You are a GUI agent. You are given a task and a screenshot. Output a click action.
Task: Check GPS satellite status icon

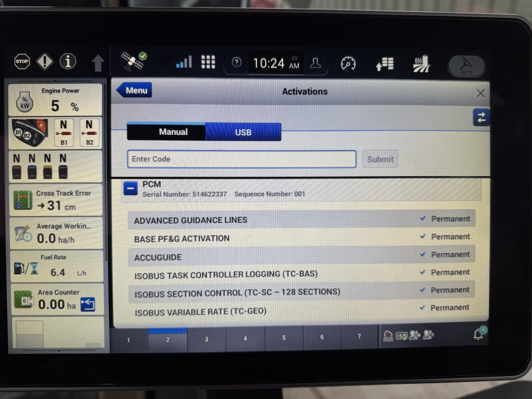(134, 61)
